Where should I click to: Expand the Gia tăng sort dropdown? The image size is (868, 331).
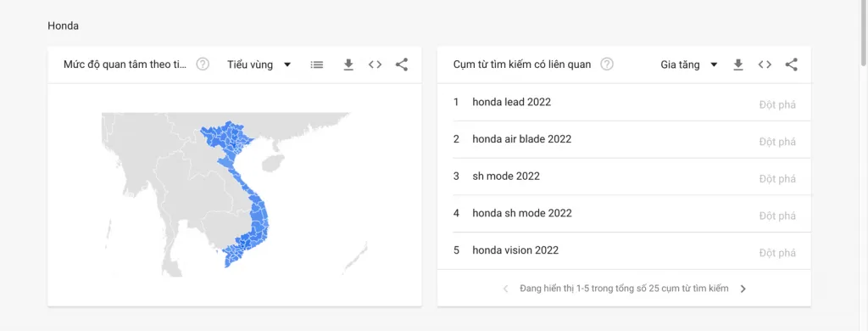pyautogui.click(x=689, y=65)
